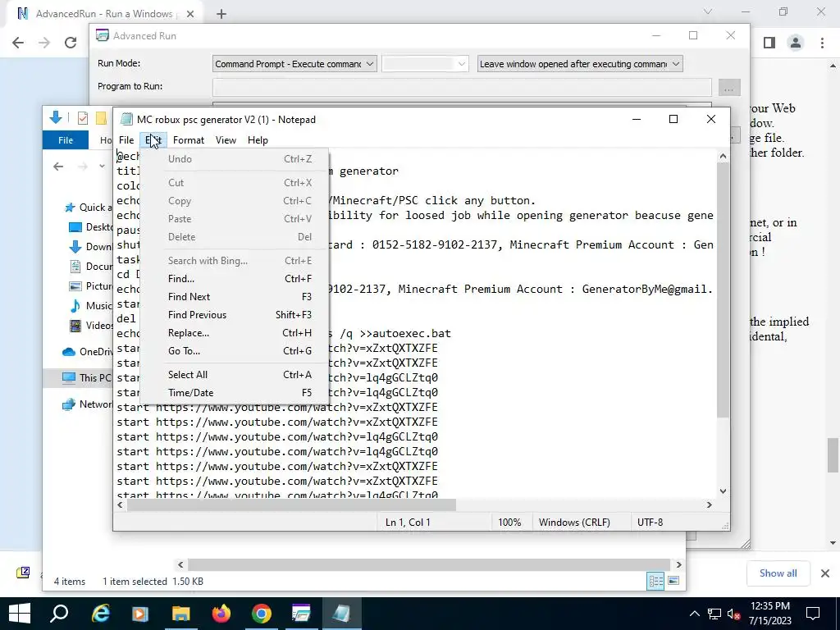Show hidden tray icons chevron
The width and height of the screenshot is (840, 630).
coord(694,614)
